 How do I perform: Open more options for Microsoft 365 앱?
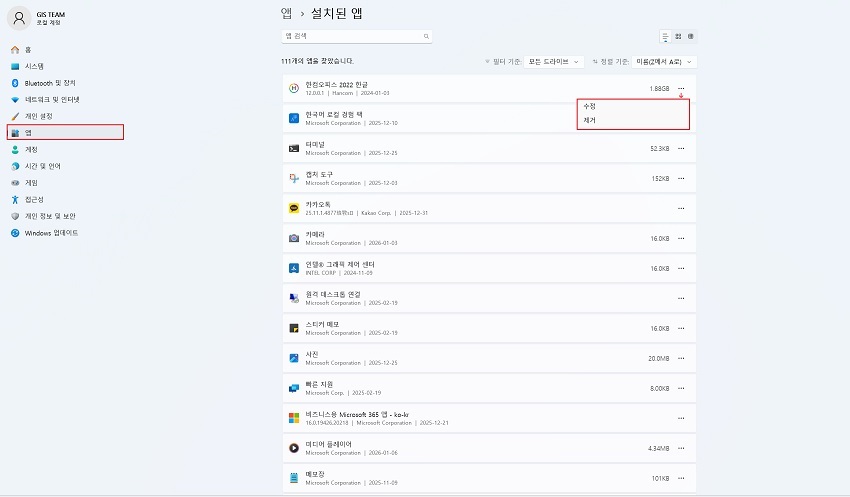(681, 418)
